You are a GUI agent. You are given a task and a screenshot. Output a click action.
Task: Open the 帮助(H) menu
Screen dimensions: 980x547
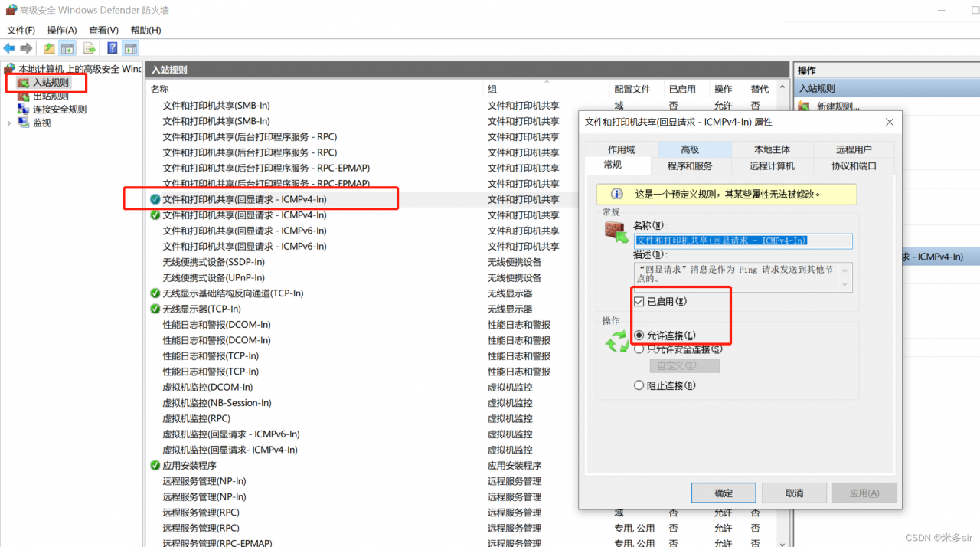pos(145,30)
